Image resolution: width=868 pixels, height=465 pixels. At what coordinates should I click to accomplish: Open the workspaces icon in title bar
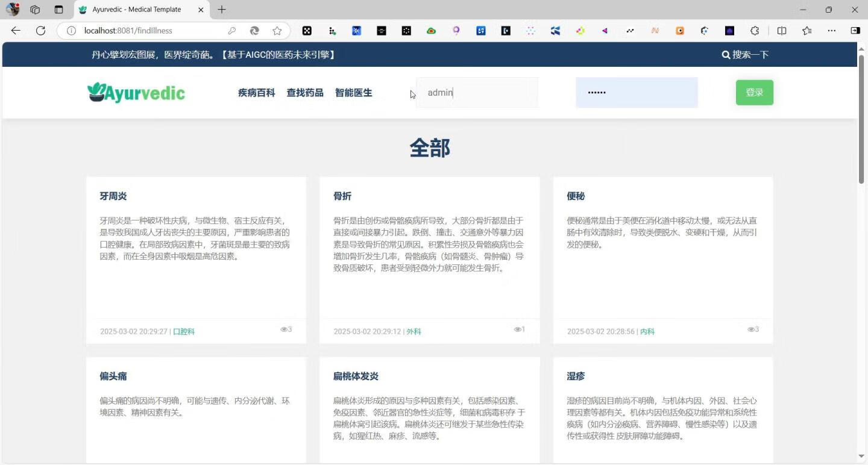35,10
